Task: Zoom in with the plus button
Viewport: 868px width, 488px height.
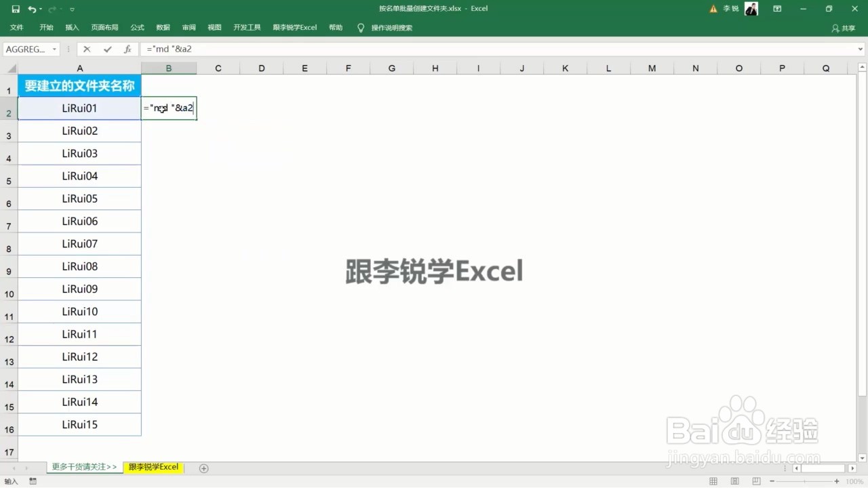Action: [837, 481]
